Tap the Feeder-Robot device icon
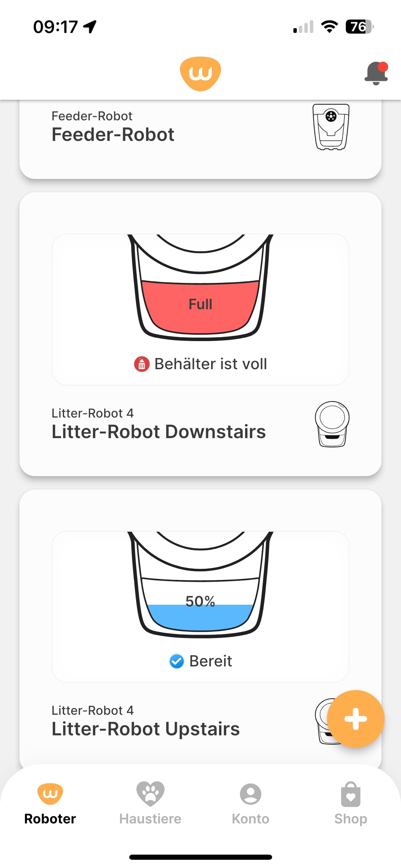 (331, 127)
